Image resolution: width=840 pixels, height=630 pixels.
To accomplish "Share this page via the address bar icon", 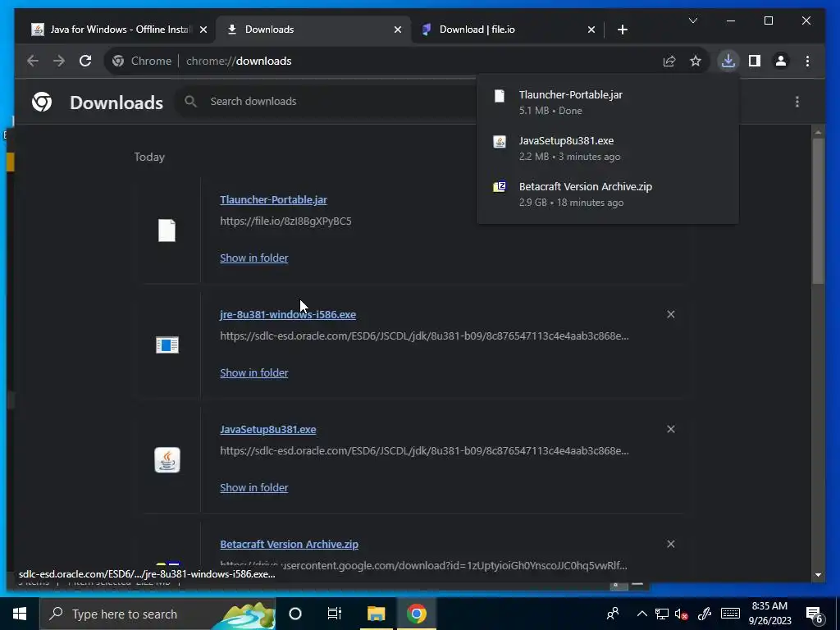I will point(669,61).
